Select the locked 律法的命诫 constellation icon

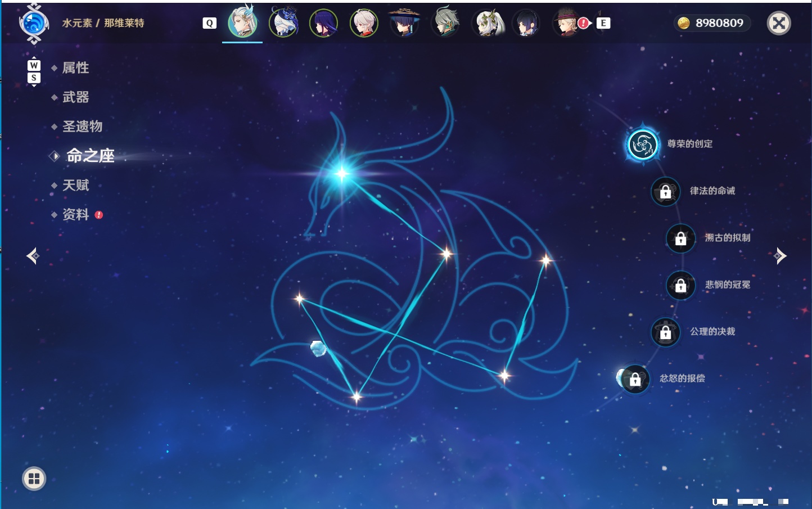click(665, 192)
